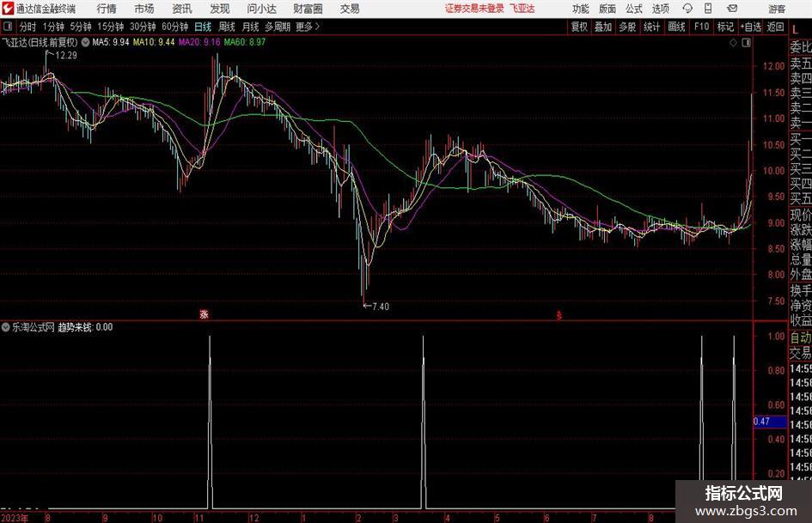Toggle the right info panel icon

coord(746,43)
